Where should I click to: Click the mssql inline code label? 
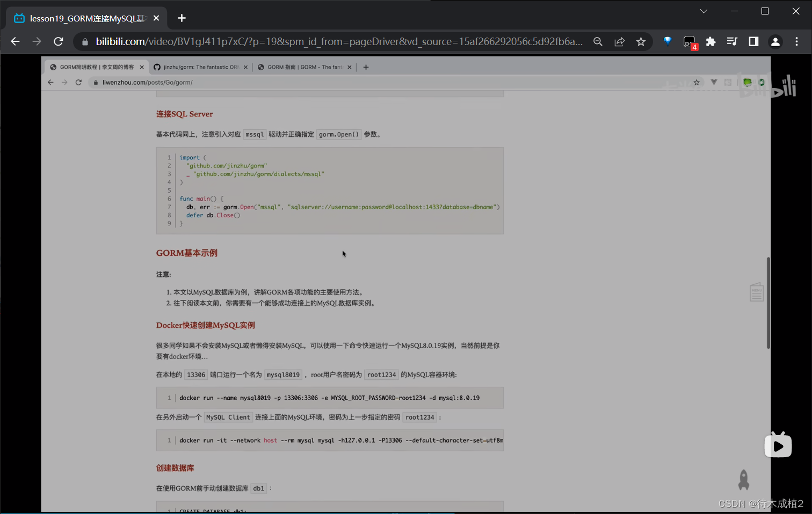pos(255,134)
